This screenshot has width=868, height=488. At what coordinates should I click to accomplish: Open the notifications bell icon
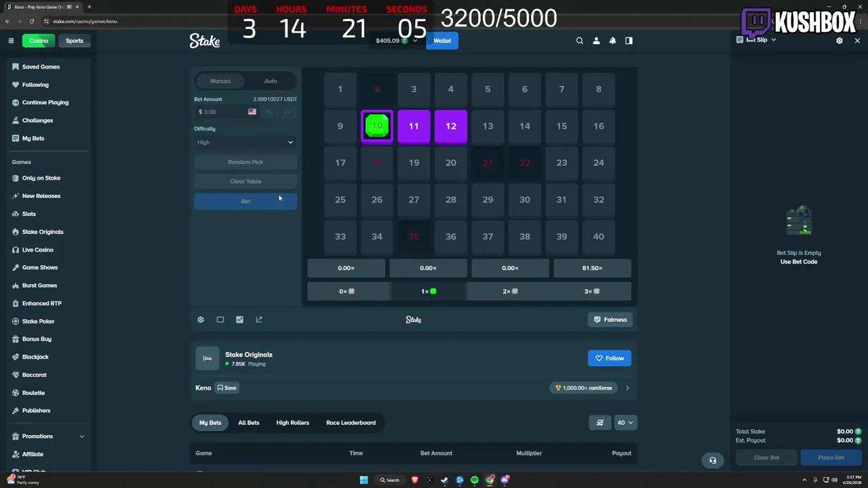(612, 41)
